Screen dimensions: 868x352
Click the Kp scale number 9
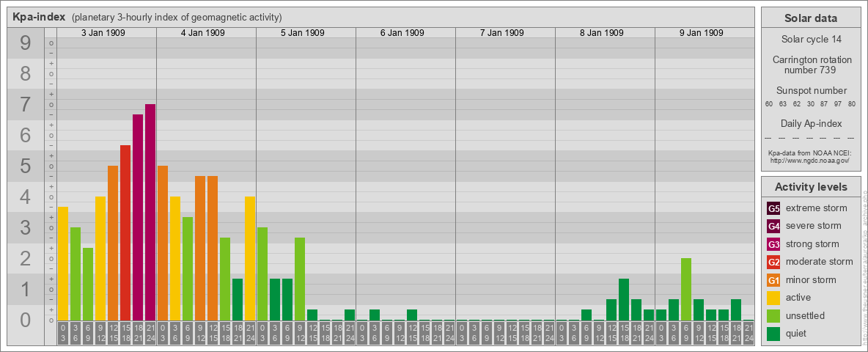pos(26,43)
